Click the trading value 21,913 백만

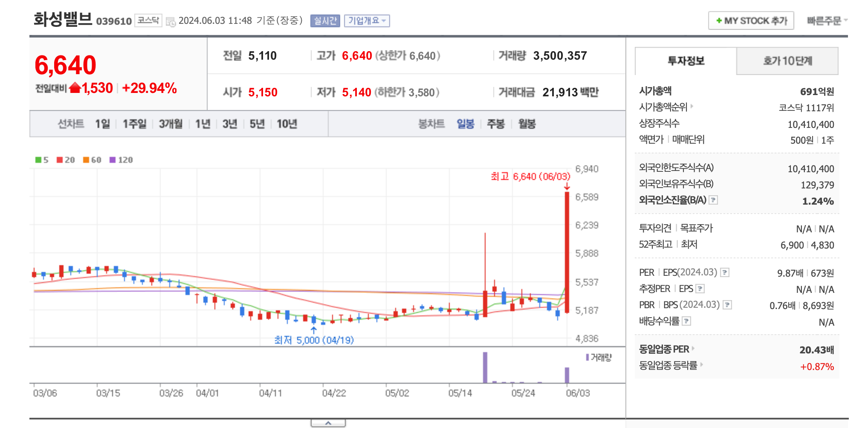[x=570, y=92]
